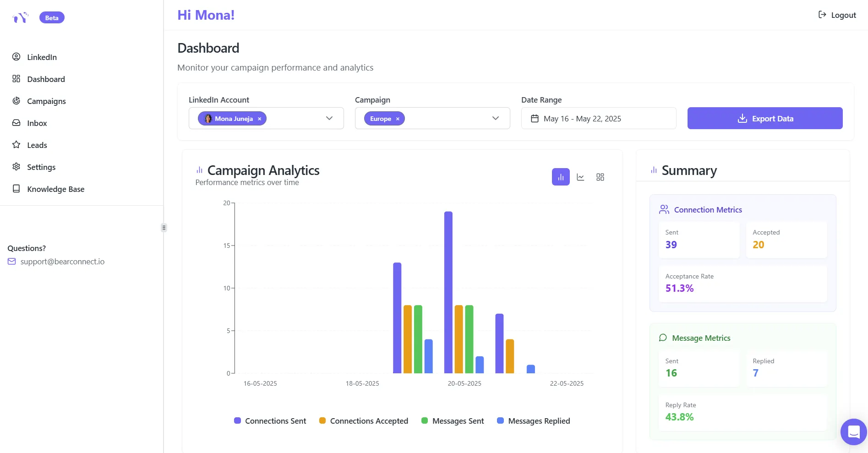Open the Campaign selection dropdown
Screen dimensions: 868x453
495,118
